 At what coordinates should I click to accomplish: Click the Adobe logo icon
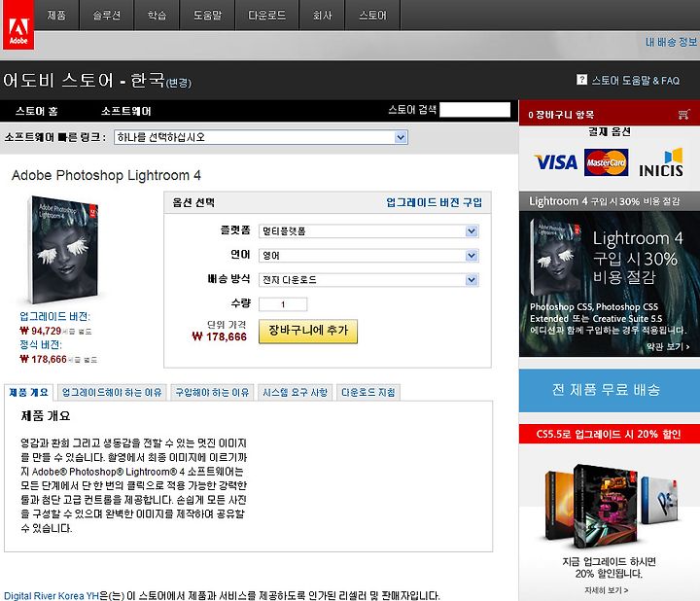(x=18, y=25)
